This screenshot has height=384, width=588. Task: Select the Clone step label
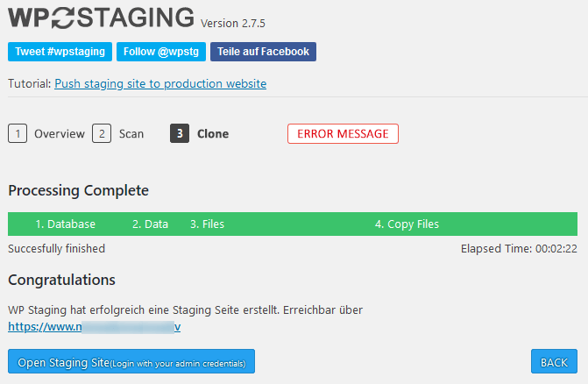[x=213, y=134]
